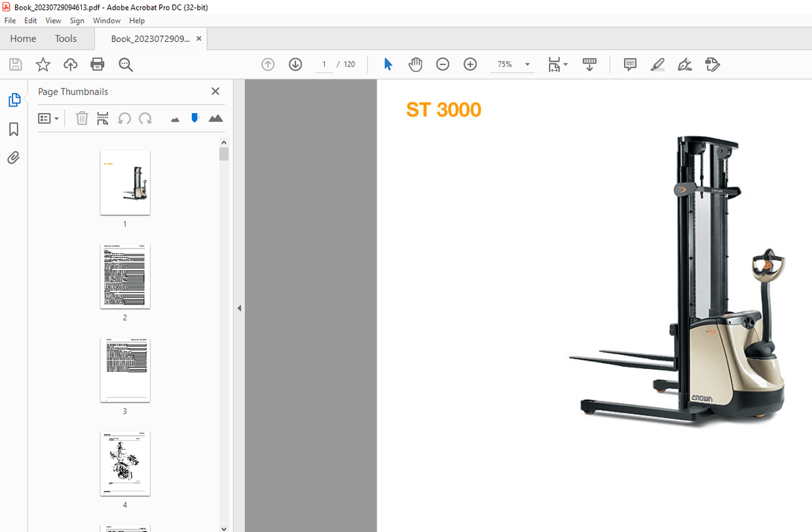The height and width of the screenshot is (532, 812).
Task: Select the Hand tool
Action: tap(415, 64)
